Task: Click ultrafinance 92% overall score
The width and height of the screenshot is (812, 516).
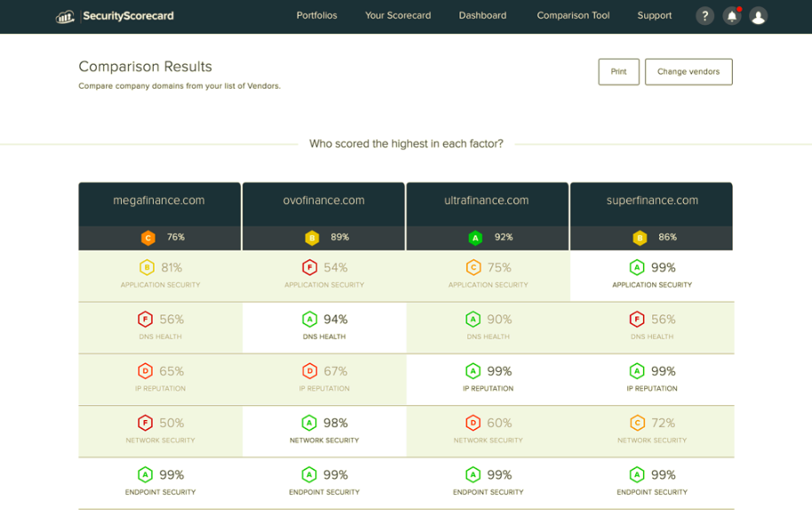Action: click(504, 237)
